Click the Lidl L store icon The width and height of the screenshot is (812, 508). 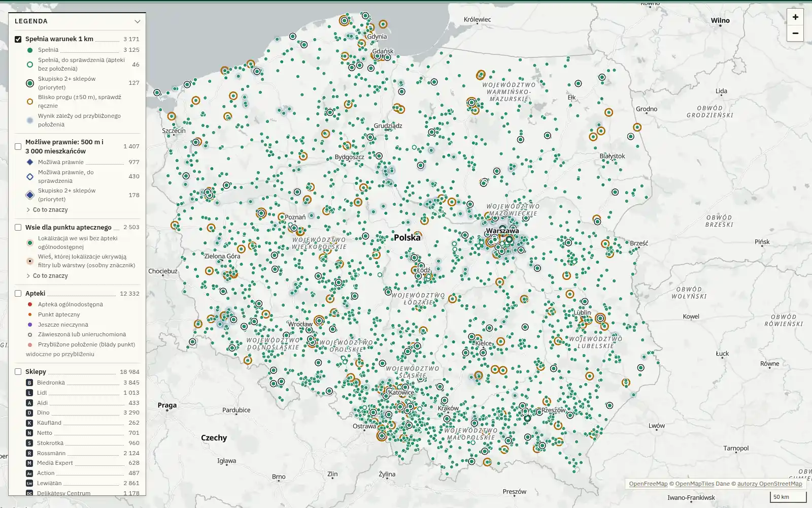[x=29, y=393]
